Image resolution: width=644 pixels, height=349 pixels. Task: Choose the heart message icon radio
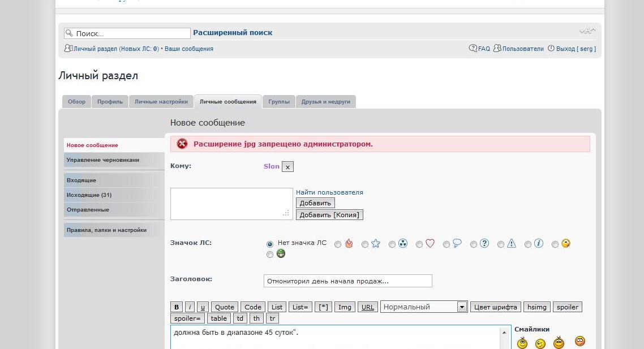pyautogui.click(x=419, y=244)
